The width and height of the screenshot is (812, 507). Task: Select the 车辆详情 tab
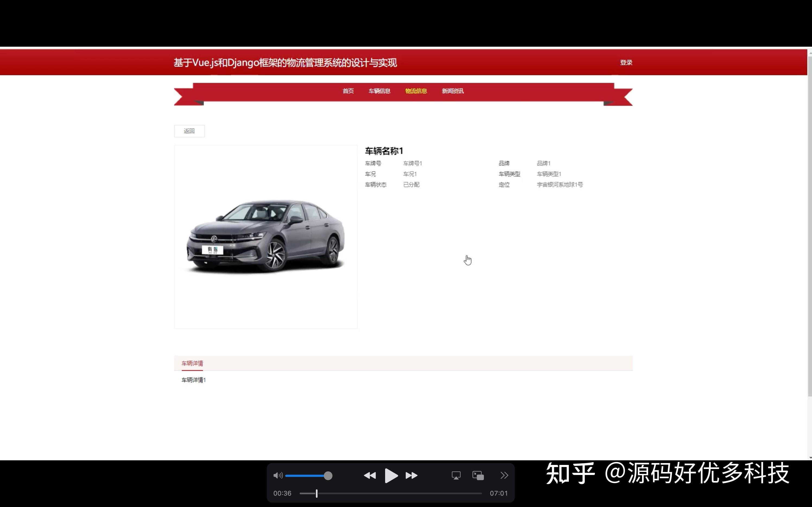[x=192, y=363]
